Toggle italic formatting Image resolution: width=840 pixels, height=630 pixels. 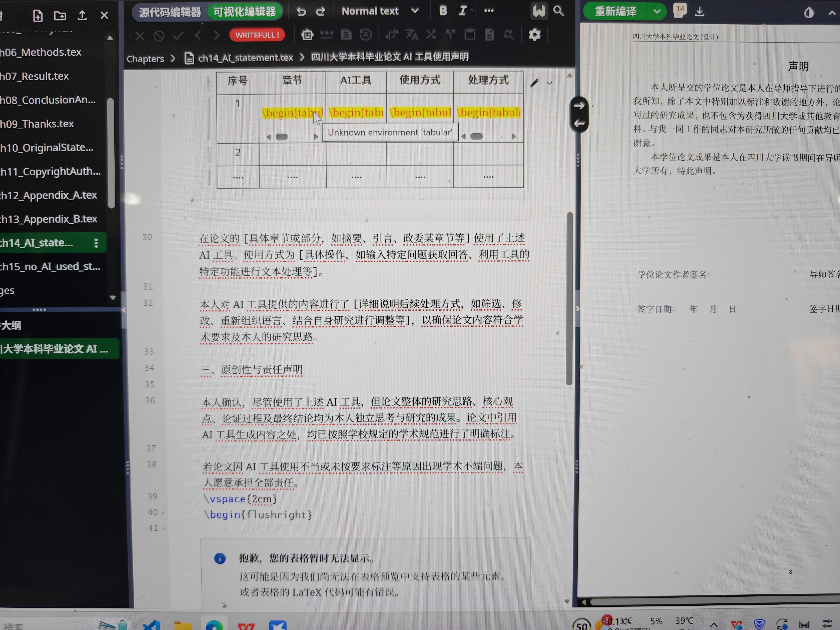click(462, 11)
